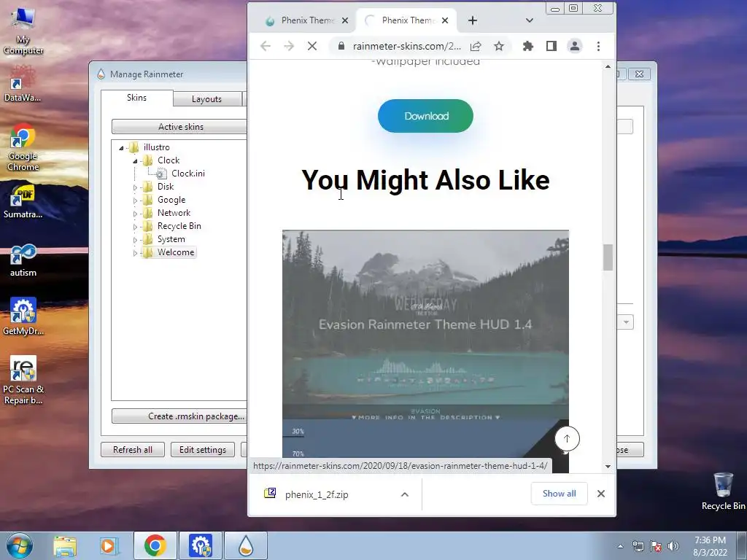This screenshot has width=747, height=560.
Task: Click the Chrome forward arrow
Action: pos(289,46)
